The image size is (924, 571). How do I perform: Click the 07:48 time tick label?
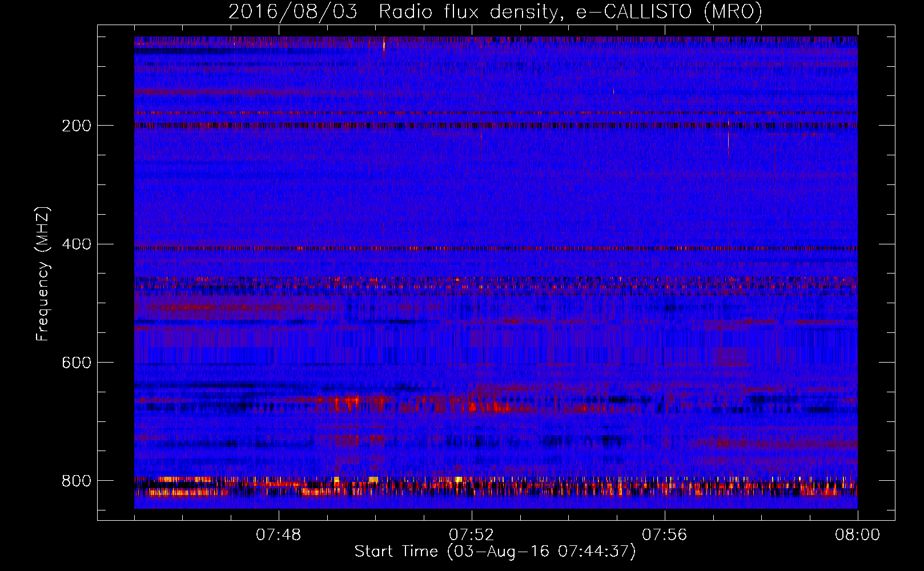[x=278, y=535]
